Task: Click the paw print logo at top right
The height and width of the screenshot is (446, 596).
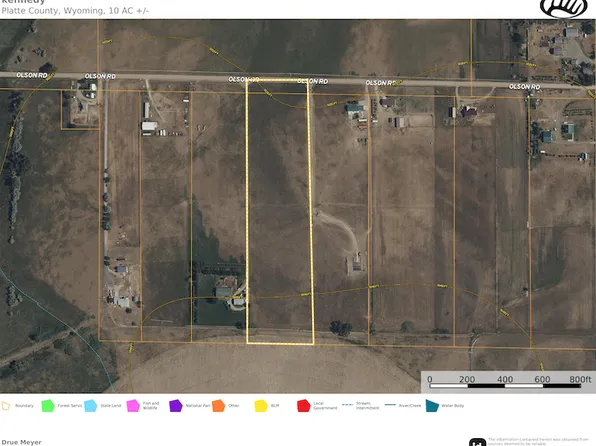Action: click(564, 8)
